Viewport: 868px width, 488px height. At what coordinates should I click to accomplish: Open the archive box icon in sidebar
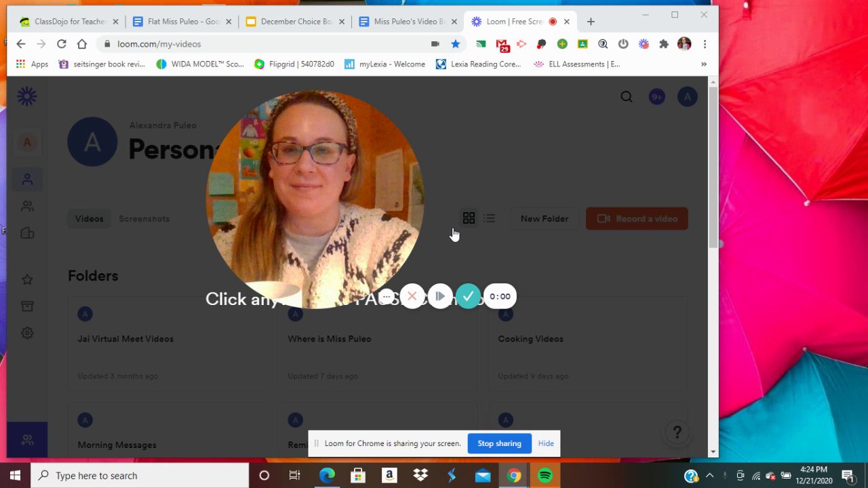point(27,306)
